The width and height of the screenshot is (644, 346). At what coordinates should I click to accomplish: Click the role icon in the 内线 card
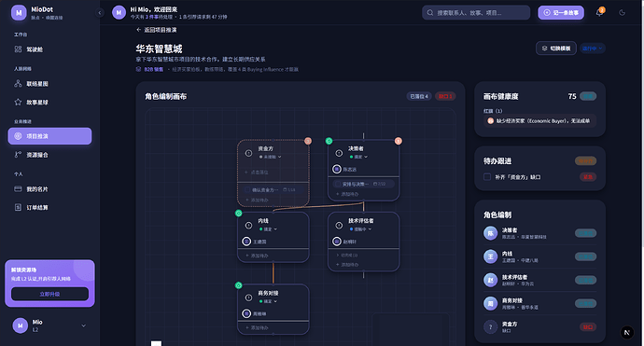coord(248,226)
